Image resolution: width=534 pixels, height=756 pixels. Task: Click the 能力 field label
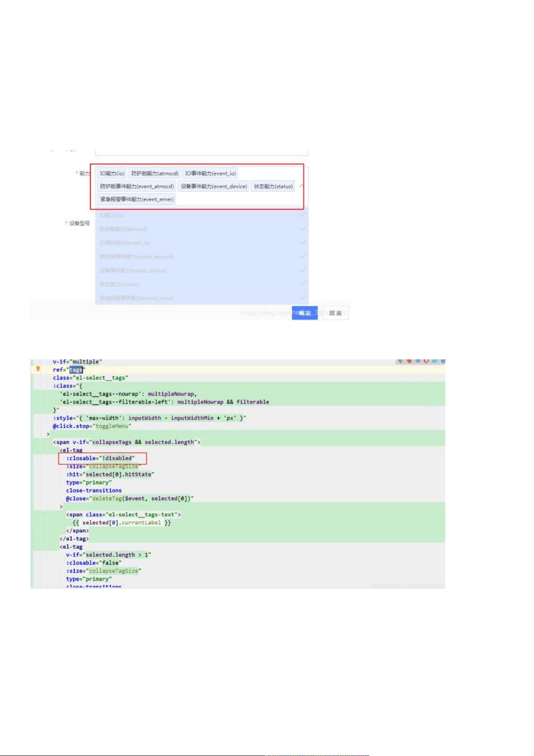click(84, 173)
